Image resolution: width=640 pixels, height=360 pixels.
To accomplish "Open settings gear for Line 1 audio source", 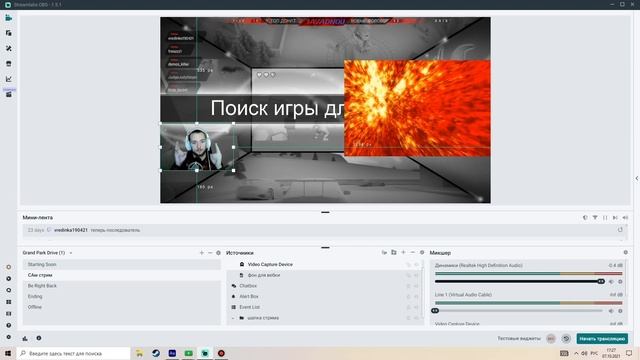I will [x=620, y=311].
